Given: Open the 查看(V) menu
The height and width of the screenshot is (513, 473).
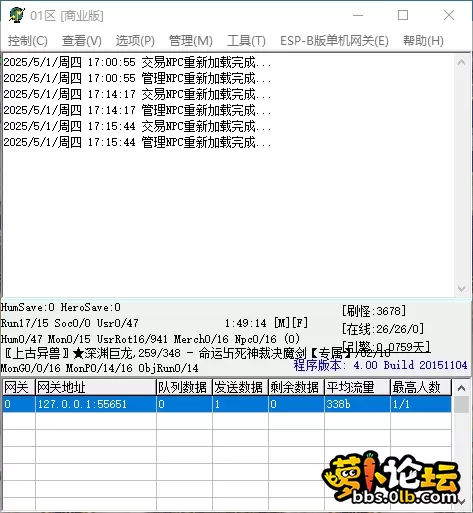Looking at the screenshot, I should click(82, 41).
